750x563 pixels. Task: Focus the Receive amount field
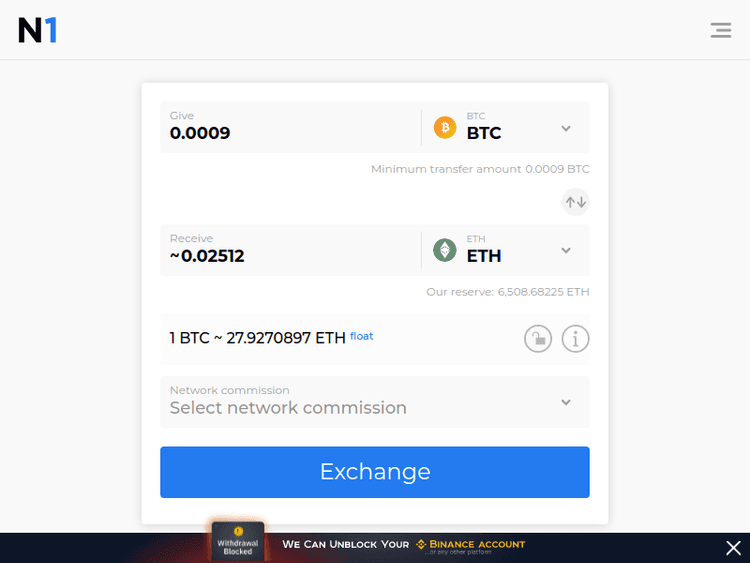click(290, 250)
